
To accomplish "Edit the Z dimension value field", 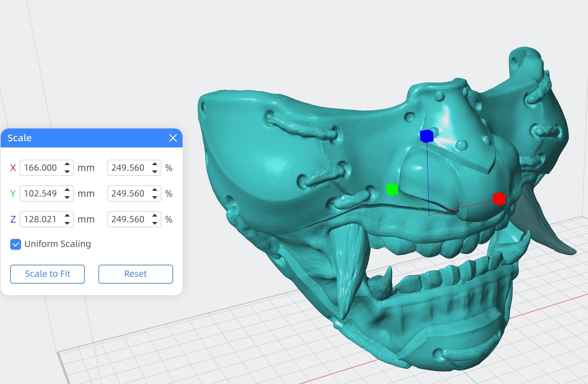I will point(41,219).
